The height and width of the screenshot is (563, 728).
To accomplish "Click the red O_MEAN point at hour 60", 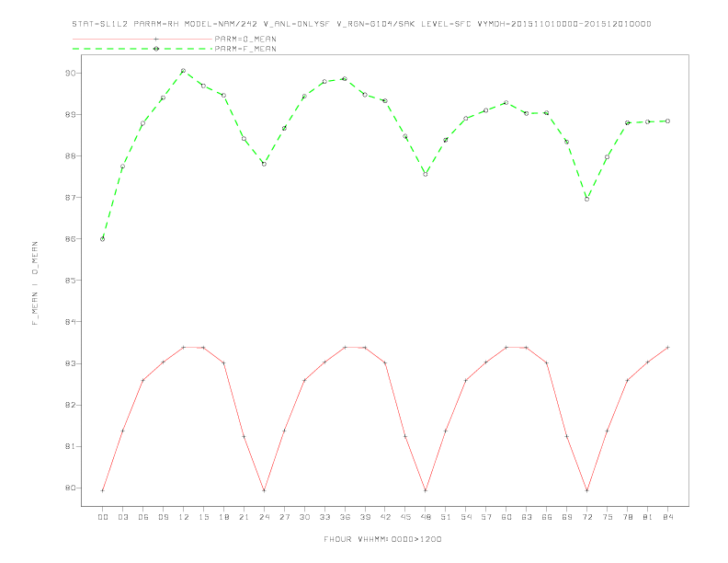I will click(506, 347).
